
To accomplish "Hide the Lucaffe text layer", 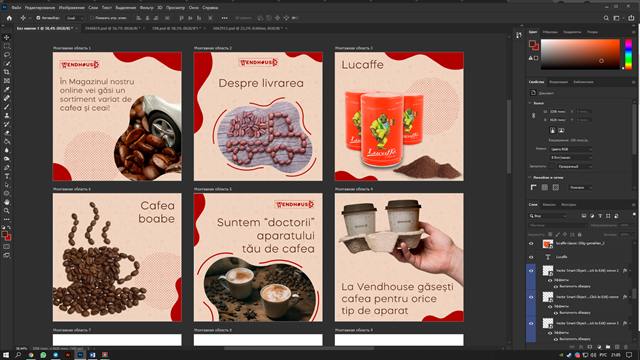I will point(531,257).
